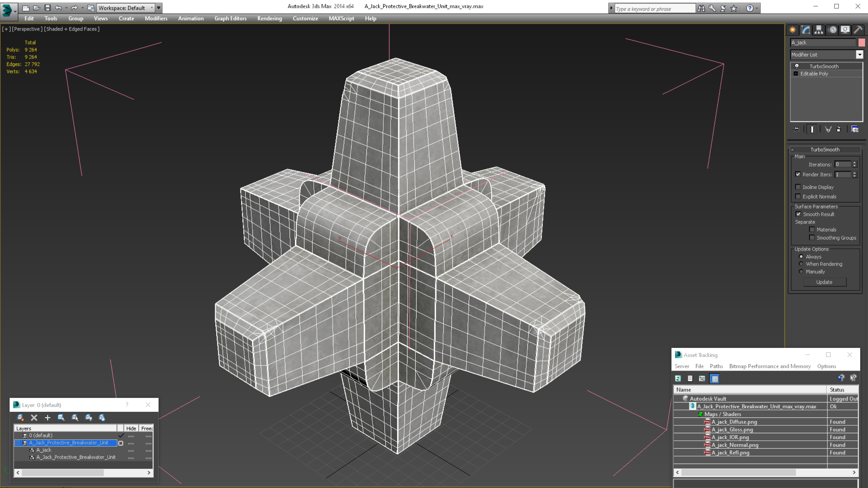Enable Isoline Display checkbox
Image resolution: width=868 pixels, height=488 pixels.
(798, 187)
